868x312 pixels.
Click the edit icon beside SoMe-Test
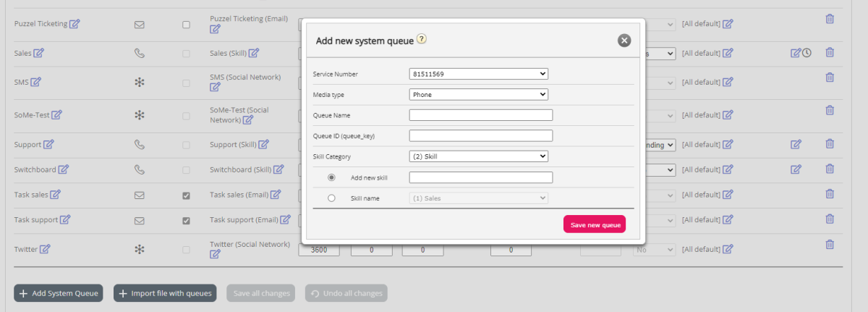(56, 114)
